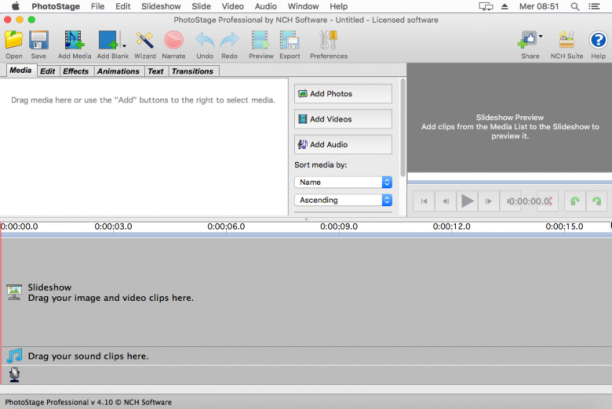
Task: Click the sound track music note icon
Action: (x=14, y=356)
